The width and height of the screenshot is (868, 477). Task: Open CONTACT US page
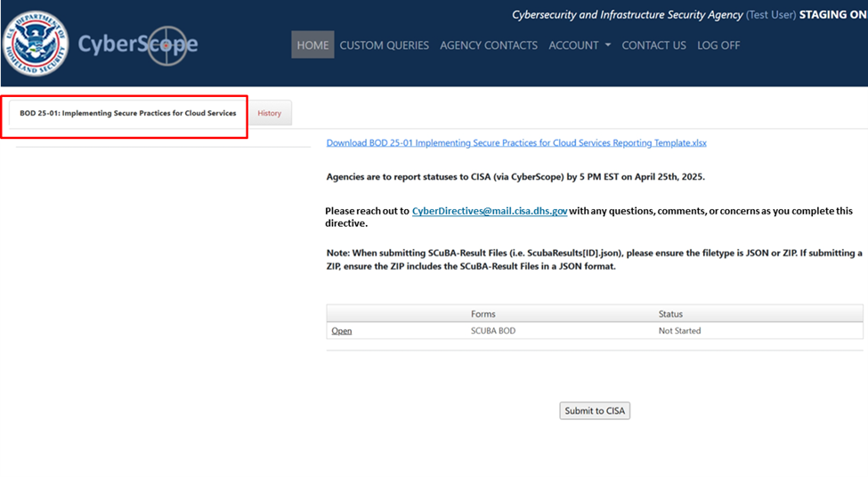(653, 45)
